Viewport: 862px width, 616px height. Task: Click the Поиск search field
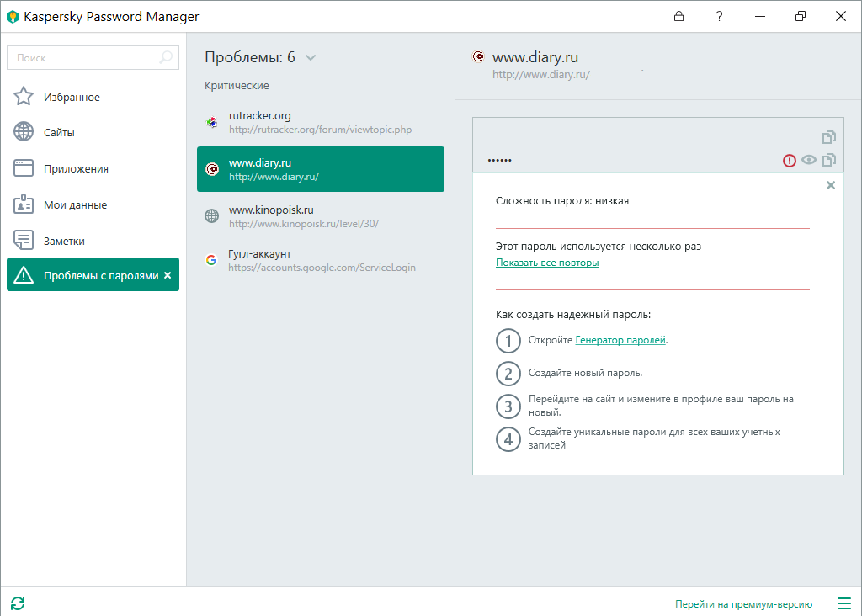point(84,57)
